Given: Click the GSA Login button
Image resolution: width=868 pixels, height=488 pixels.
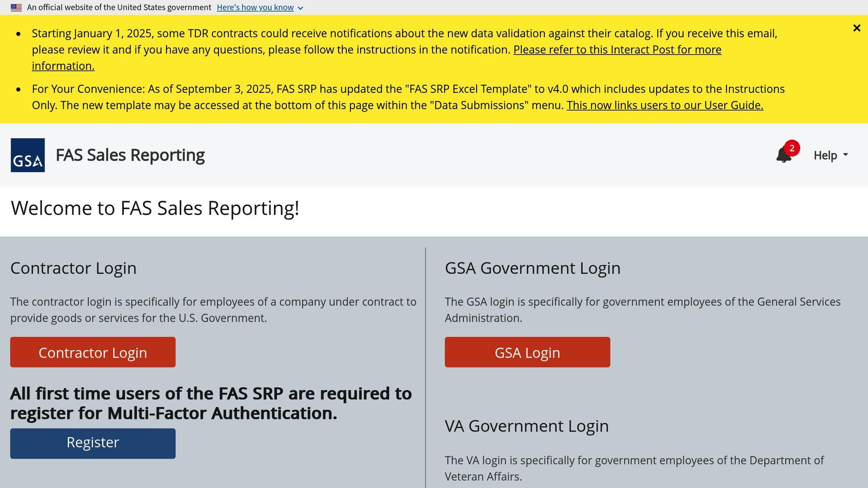Looking at the screenshot, I should point(527,352).
